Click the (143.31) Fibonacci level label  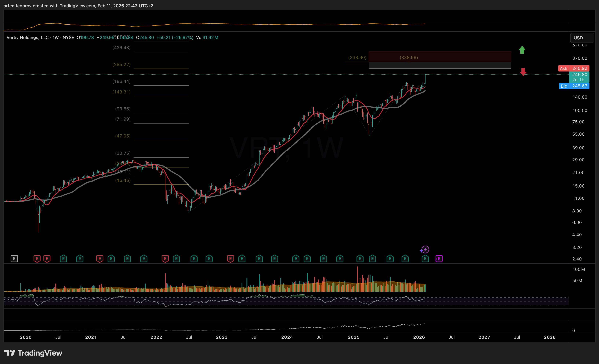pyautogui.click(x=121, y=92)
